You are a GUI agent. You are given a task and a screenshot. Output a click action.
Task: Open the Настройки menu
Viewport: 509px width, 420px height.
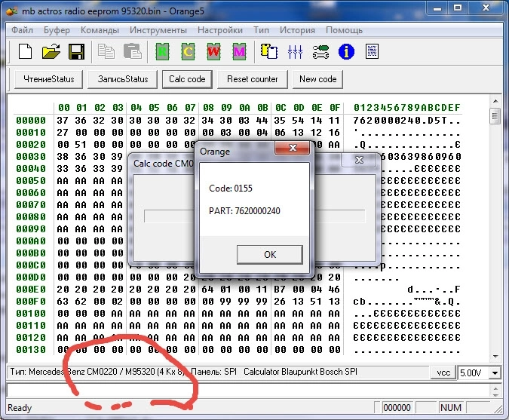click(x=220, y=30)
